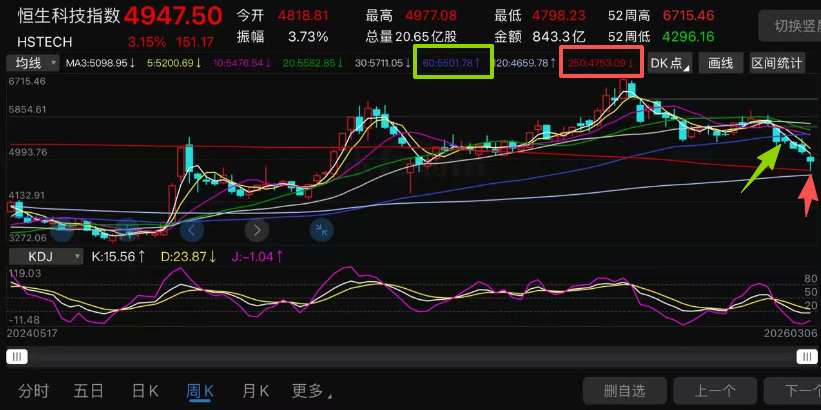Click the D:23.87 indicator value

pos(188,257)
